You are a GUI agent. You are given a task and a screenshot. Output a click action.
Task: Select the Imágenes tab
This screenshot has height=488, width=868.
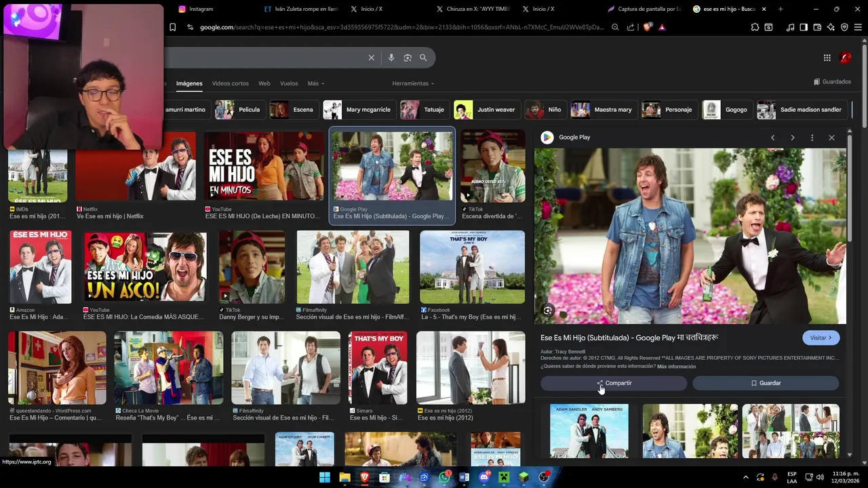click(189, 83)
